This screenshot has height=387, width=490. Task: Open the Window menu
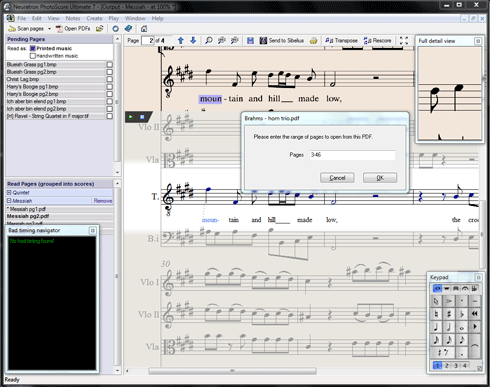(x=135, y=18)
